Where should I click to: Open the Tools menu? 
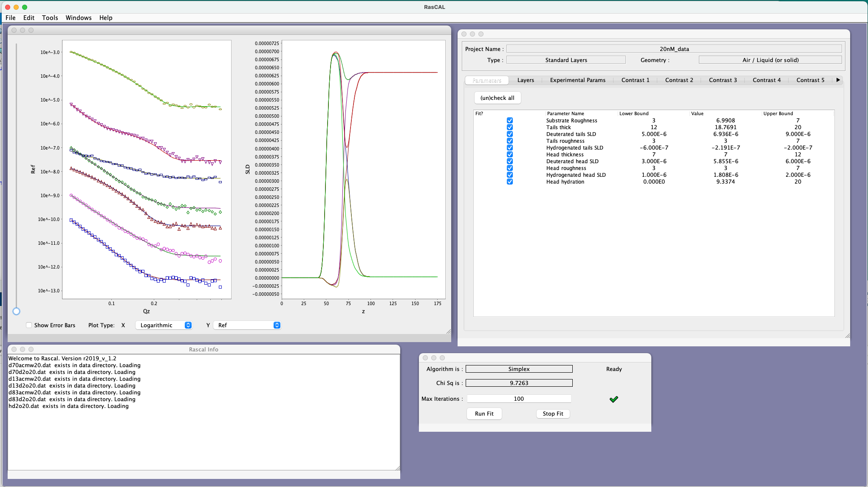(50, 18)
